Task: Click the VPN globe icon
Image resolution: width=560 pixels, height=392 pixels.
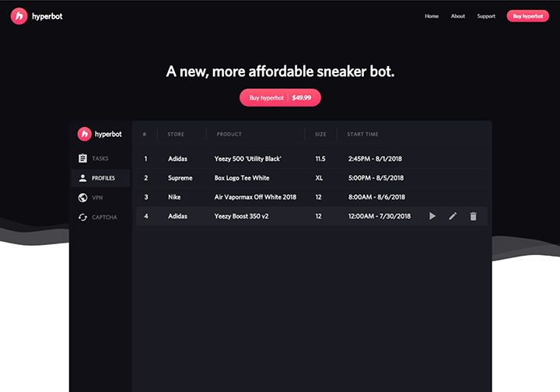Action: pos(82,198)
